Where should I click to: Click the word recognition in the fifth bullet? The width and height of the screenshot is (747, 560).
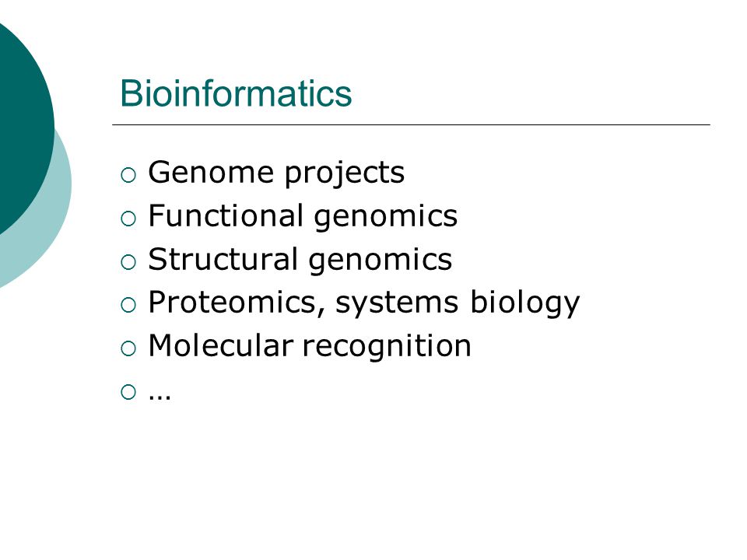(387, 347)
